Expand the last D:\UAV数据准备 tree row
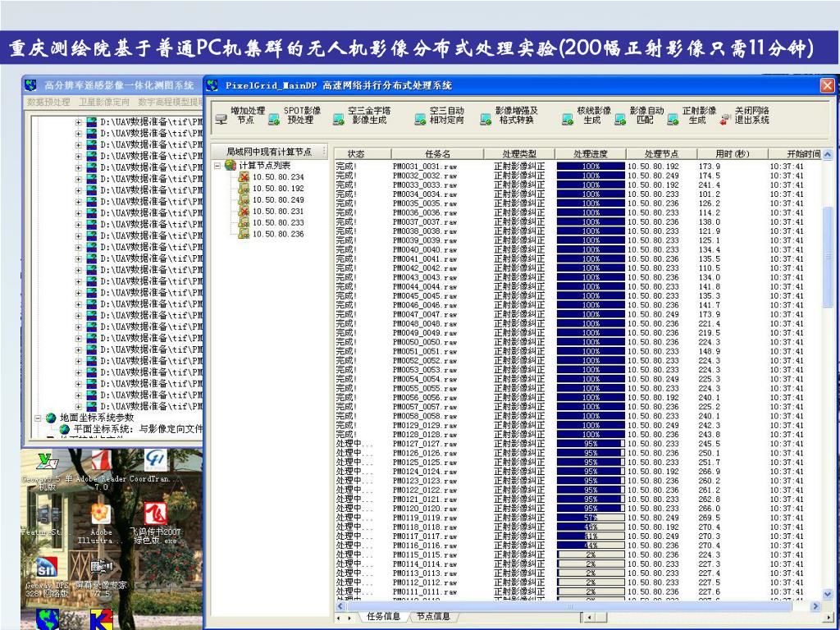 [78, 407]
